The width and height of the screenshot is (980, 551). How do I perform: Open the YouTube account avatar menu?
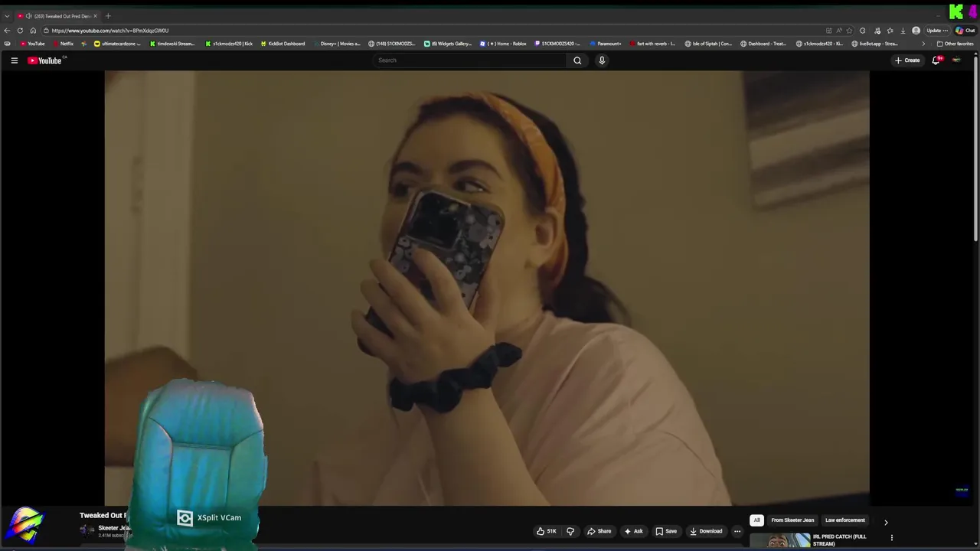(956, 60)
